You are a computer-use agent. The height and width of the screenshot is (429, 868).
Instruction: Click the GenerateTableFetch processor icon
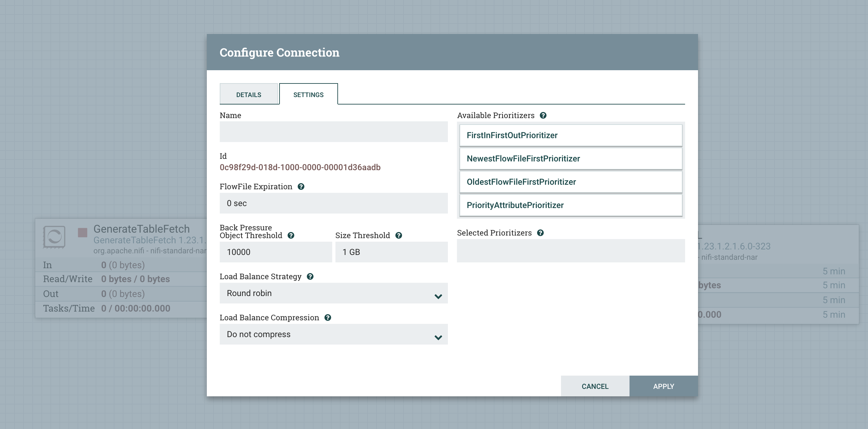pos(55,237)
